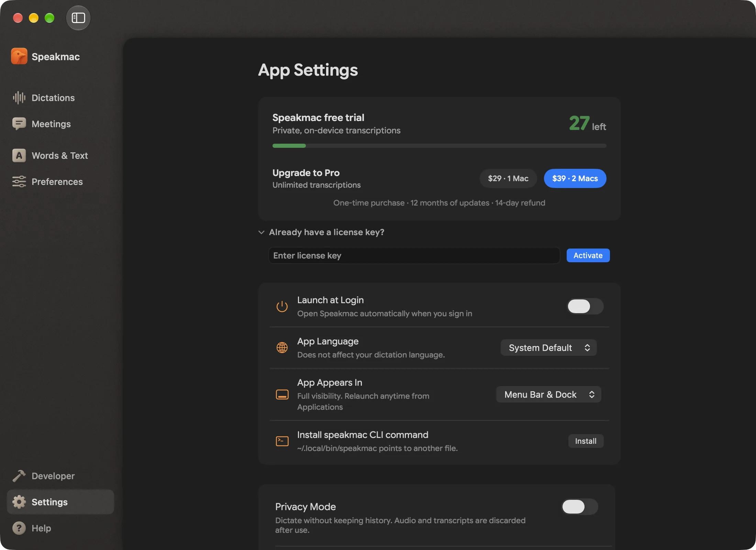
Task: Open Help in the sidebar
Action: pyautogui.click(x=60, y=528)
